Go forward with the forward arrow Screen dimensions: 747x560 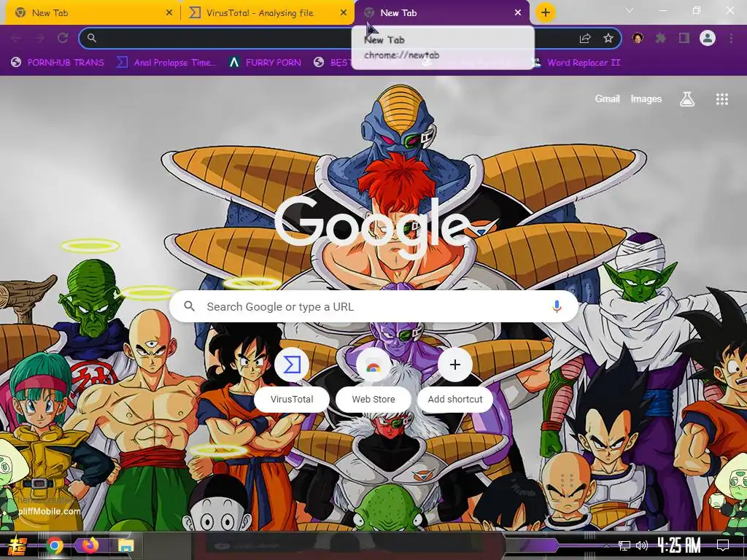pos(39,38)
